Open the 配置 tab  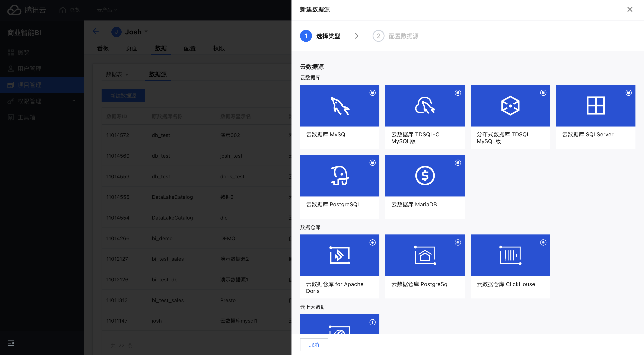pos(189,48)
